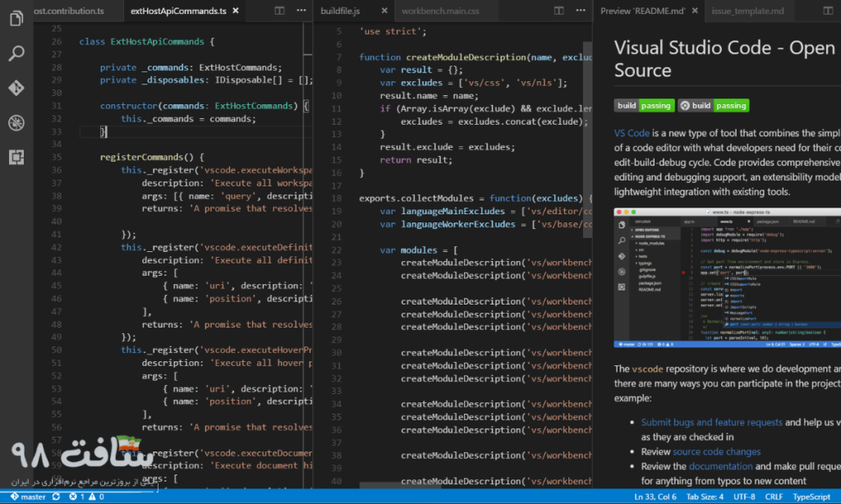
Task: Open the UTF-8 encoding selector
Action: click(x=744, y=496)
